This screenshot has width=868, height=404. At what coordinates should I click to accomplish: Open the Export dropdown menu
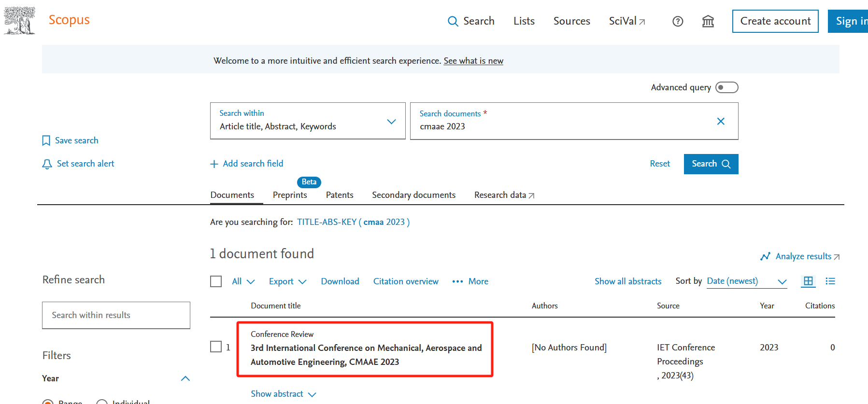[287, 281]
